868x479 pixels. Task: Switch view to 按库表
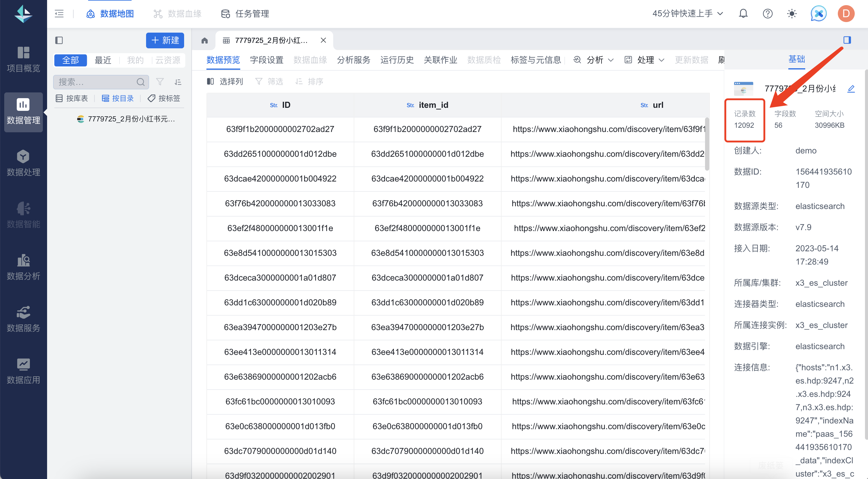[x=72, y=98]
